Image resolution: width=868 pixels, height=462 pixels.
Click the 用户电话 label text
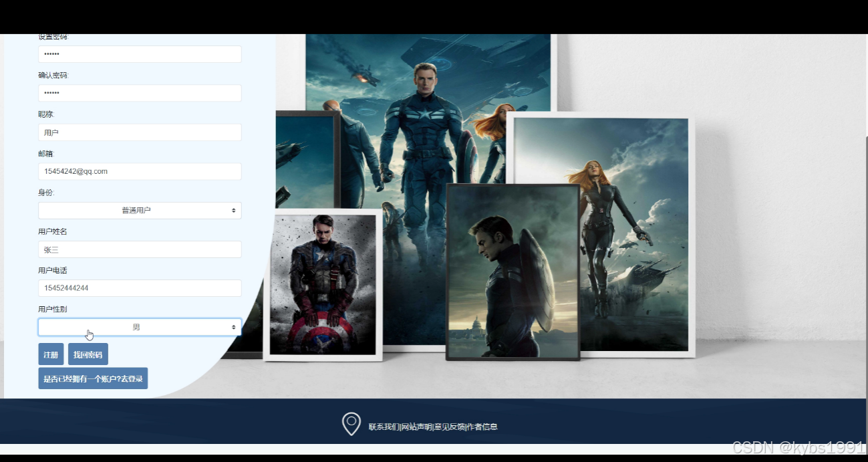[53, 270]
